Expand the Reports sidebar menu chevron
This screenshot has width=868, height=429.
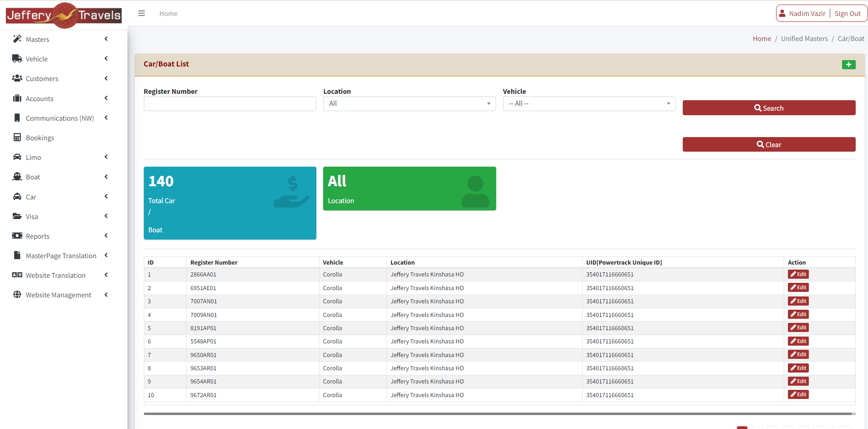coord(106,235)
